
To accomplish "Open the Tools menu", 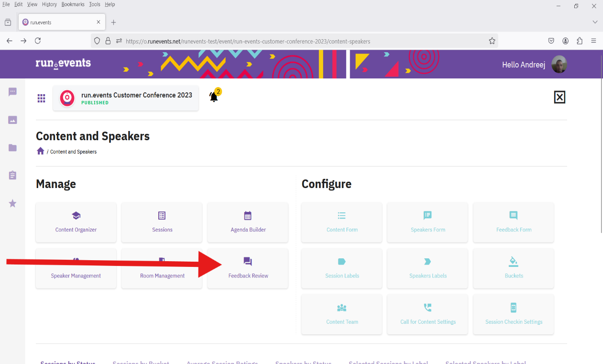I will [x=95, y=4].
